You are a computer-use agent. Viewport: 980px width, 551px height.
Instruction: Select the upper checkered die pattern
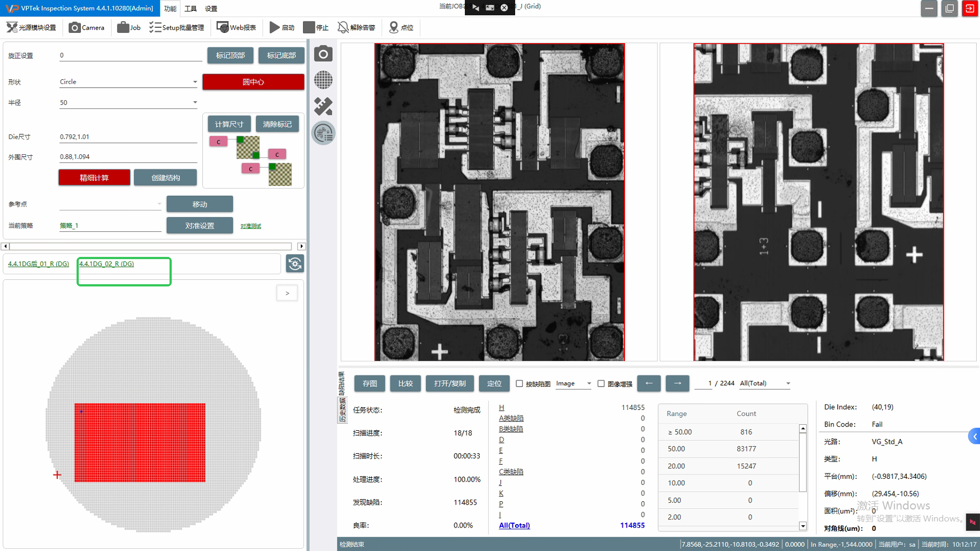(248, 148)
